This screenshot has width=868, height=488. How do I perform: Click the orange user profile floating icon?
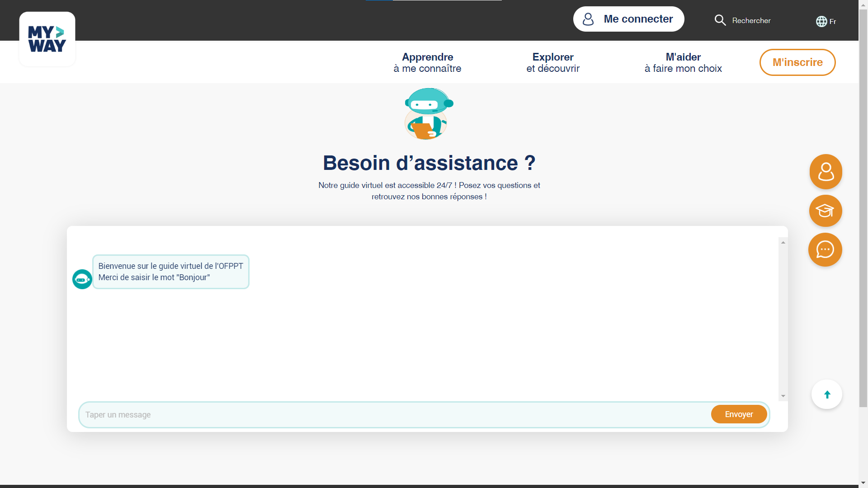click(x=826, y=172)
